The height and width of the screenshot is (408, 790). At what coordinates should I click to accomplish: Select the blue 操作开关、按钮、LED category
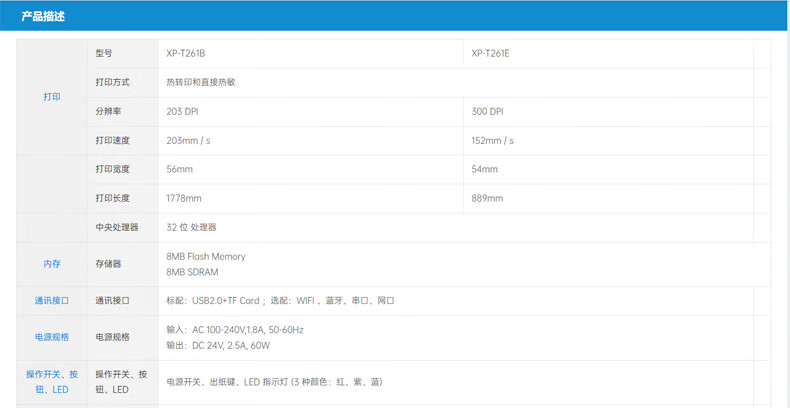52,382
